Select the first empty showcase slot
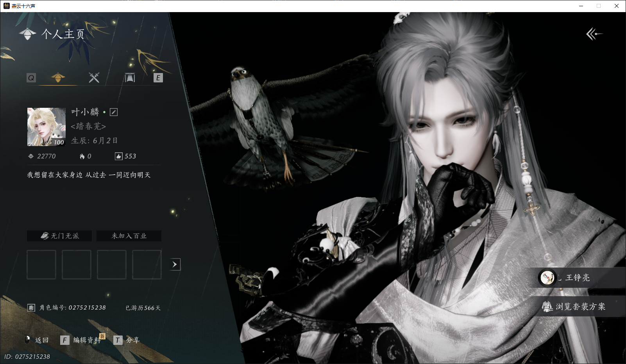 [x=41, y=265]
